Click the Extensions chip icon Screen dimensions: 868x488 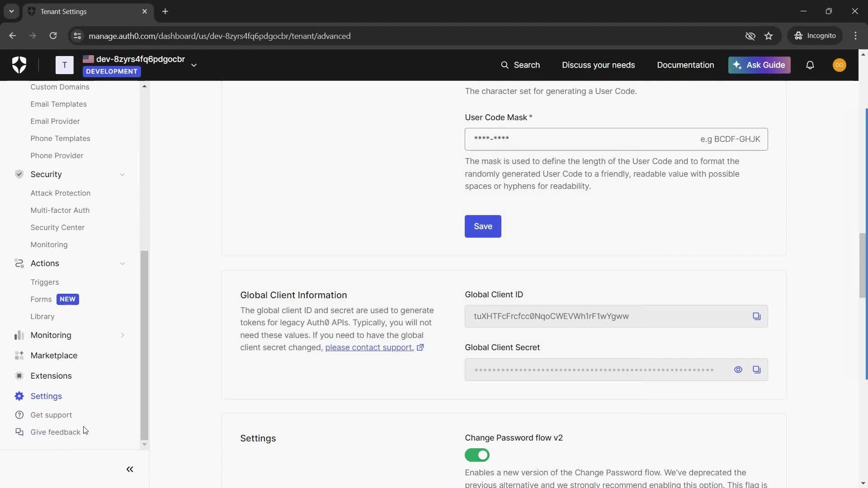tap(19, 376)
